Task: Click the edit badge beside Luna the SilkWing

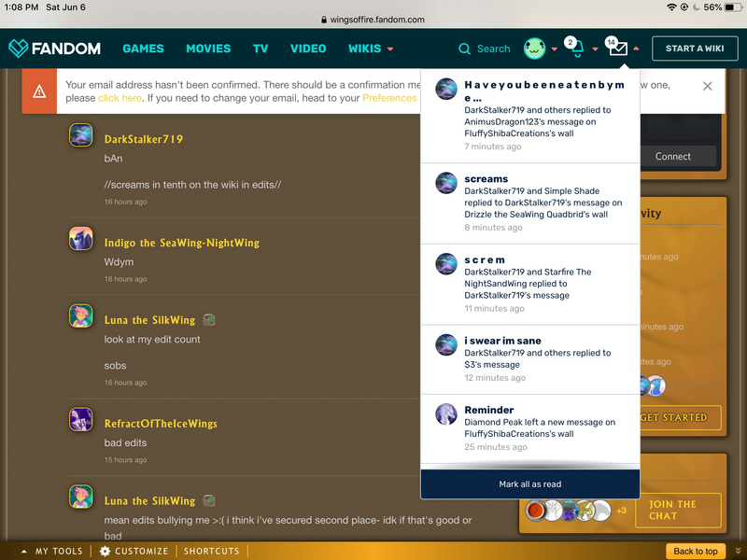Action: pyautogui.click(x=209, y=320)
